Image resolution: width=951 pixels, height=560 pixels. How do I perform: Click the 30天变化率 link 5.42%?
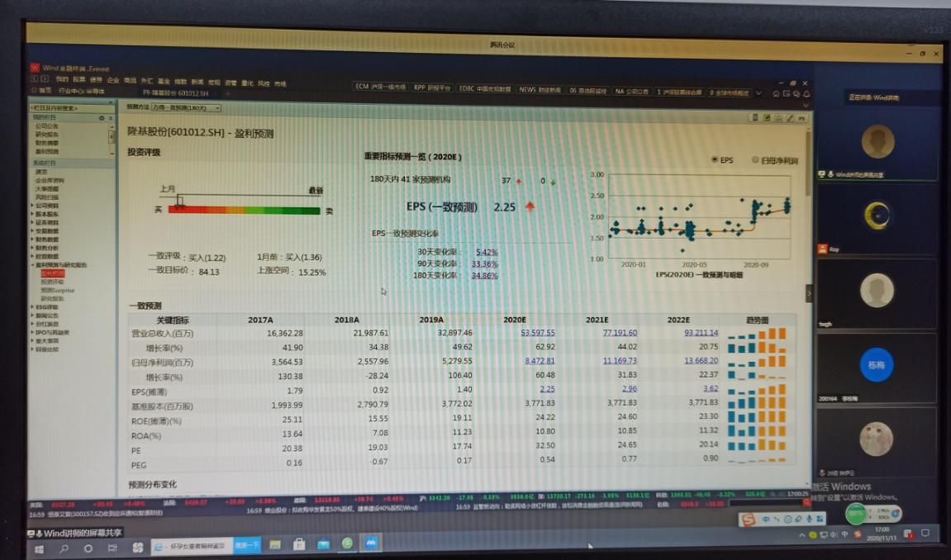tap(487, 252)
